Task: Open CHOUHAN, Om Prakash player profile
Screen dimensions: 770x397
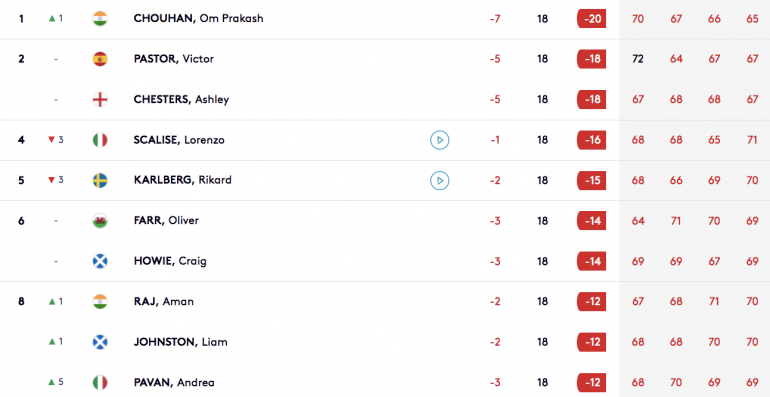Action: (198, 19)
